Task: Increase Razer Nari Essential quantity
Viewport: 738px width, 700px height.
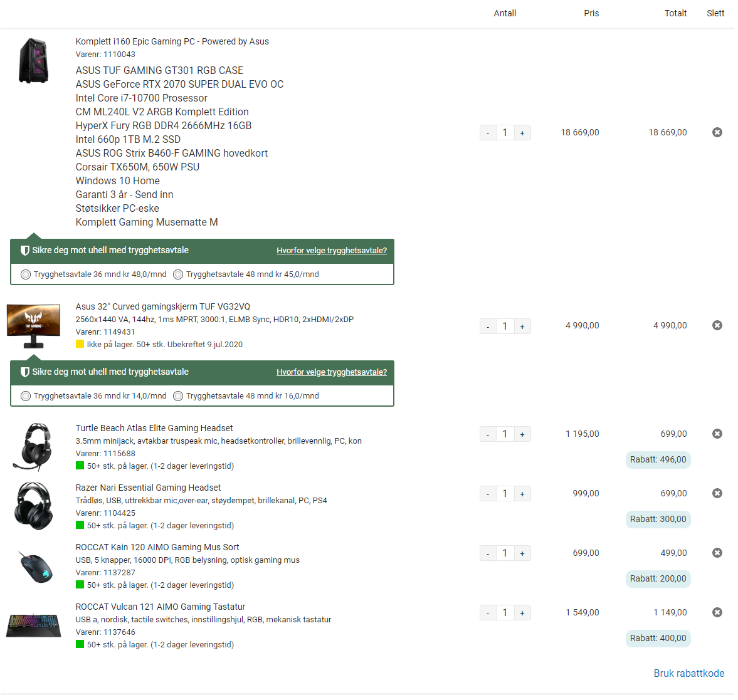Action: click(x=522, y=493)
